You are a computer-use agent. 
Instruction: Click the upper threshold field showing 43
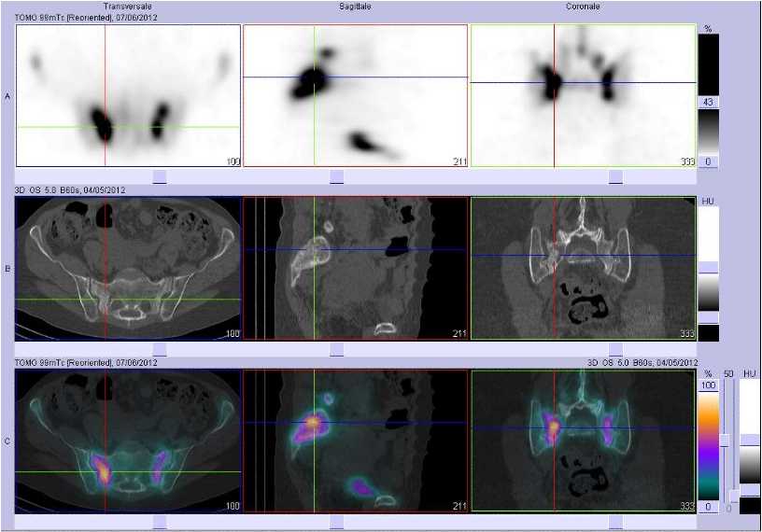click(x=708, y=102)
